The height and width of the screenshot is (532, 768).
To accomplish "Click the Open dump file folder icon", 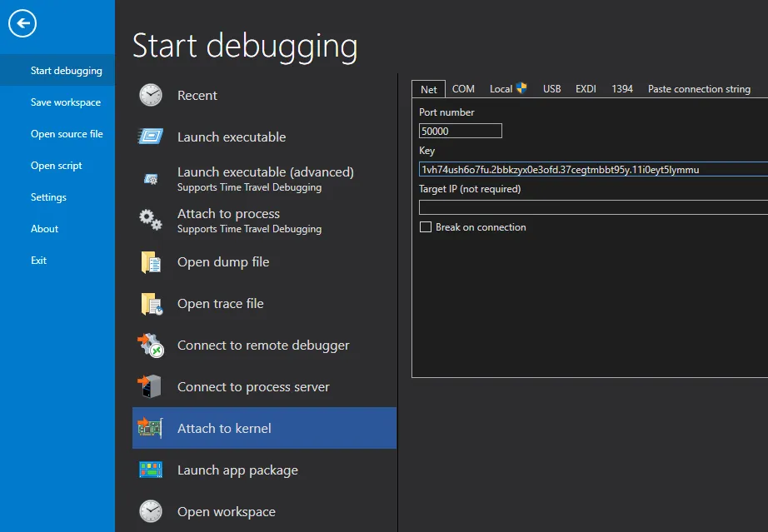I will tap(151, 262).
